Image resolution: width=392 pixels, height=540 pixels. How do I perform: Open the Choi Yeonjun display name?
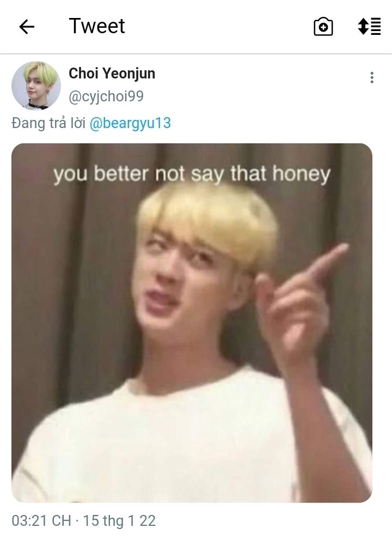point(112,74)
